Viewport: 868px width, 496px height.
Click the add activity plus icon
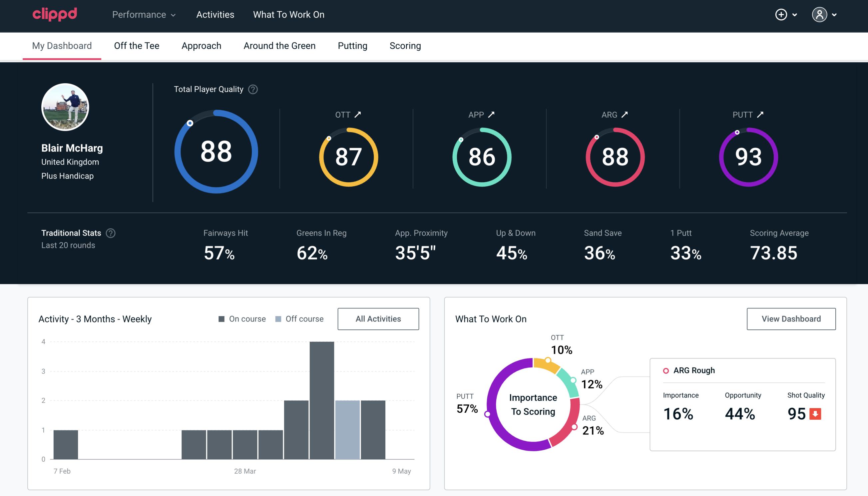[x=782, y=15]
